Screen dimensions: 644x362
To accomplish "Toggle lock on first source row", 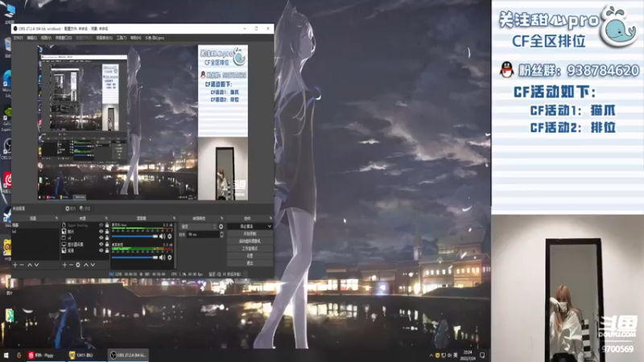I will click(x=107, y=225).
